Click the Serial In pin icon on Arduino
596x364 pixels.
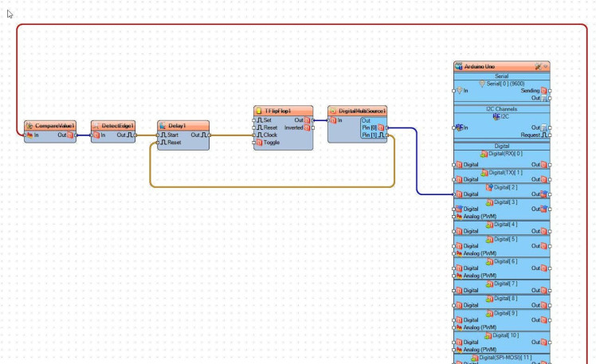(459, 91)
